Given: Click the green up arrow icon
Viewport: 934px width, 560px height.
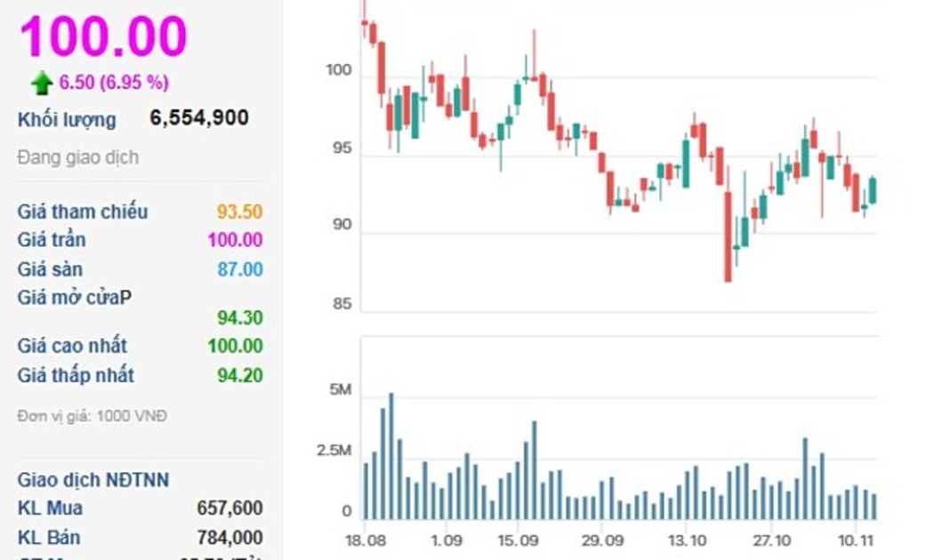Looking at the screenshot, I should pyautogui.click(x=42, y=84).
